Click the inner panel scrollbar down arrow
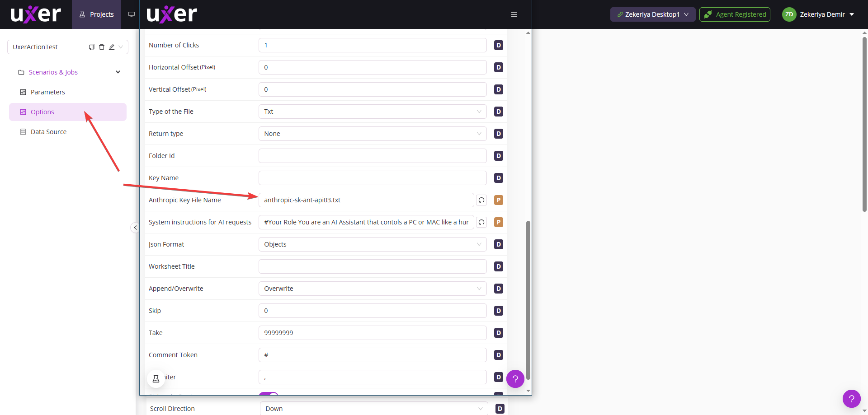This screenshot has height=415, width=868. pyautogui.click(x=528, y=391)
